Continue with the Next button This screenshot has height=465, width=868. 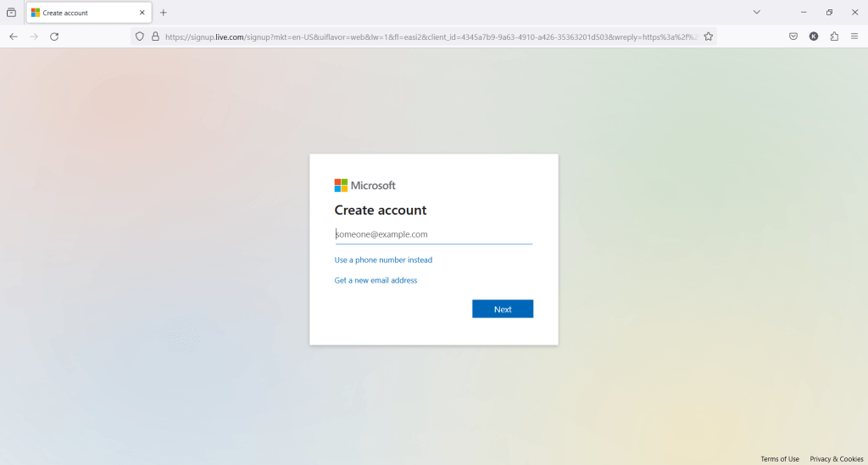click(x=503, y=309)
